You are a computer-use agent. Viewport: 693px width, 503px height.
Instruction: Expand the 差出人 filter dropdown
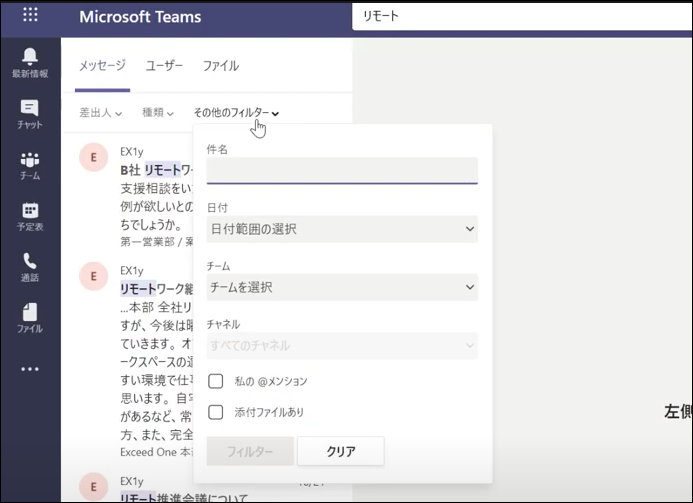100,113
